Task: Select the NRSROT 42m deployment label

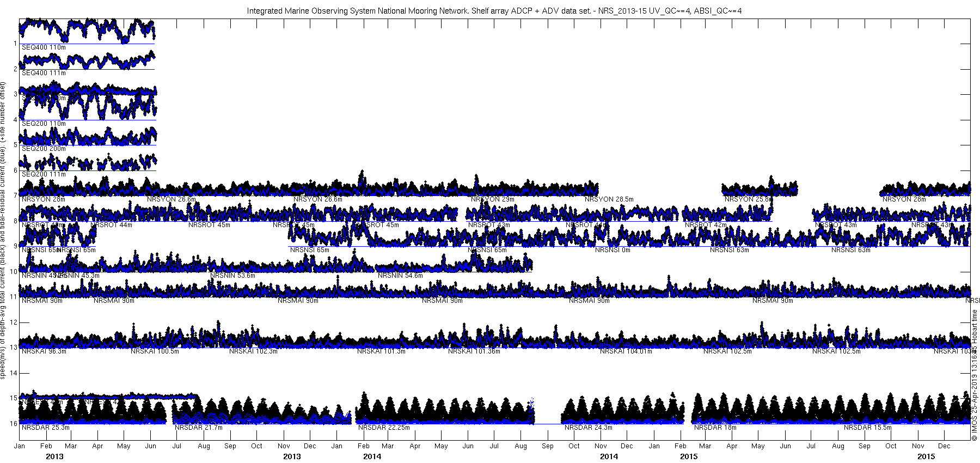Action: pos(706,225)
